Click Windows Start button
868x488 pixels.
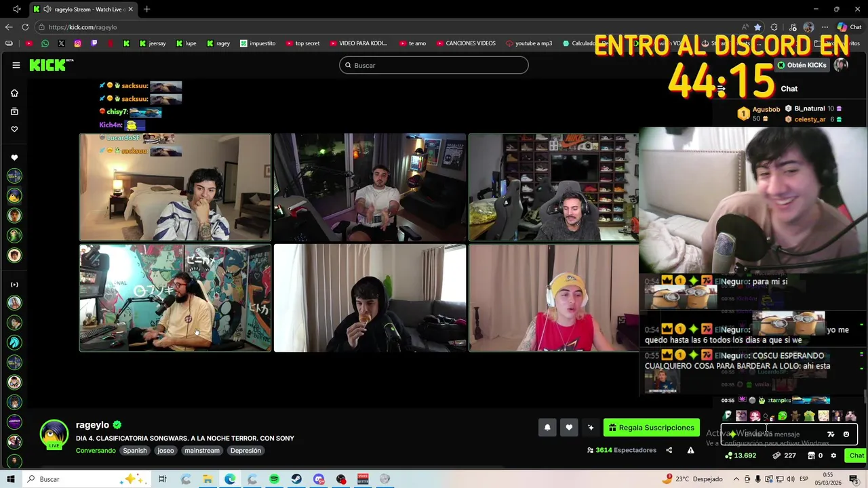tap(11, 479)
